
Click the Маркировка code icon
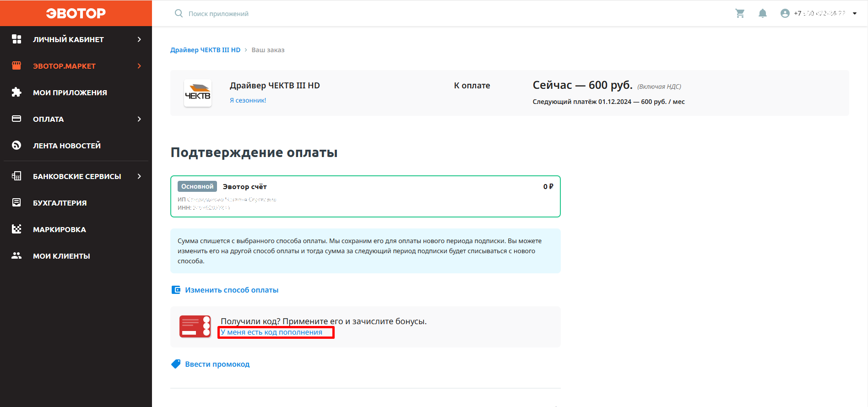(x=16, y=229)
